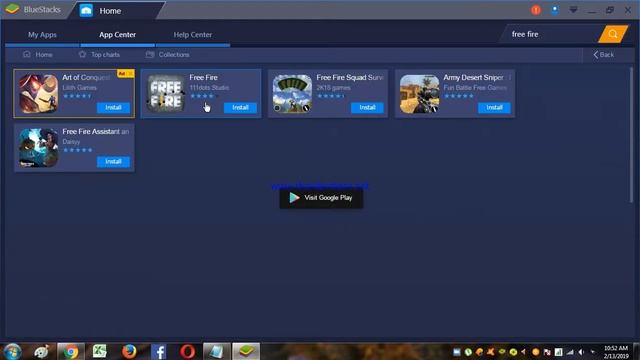Open Excel from the taskbar
Screen dimensions: 640x360
pyautogui.click(x=100, y=351)
